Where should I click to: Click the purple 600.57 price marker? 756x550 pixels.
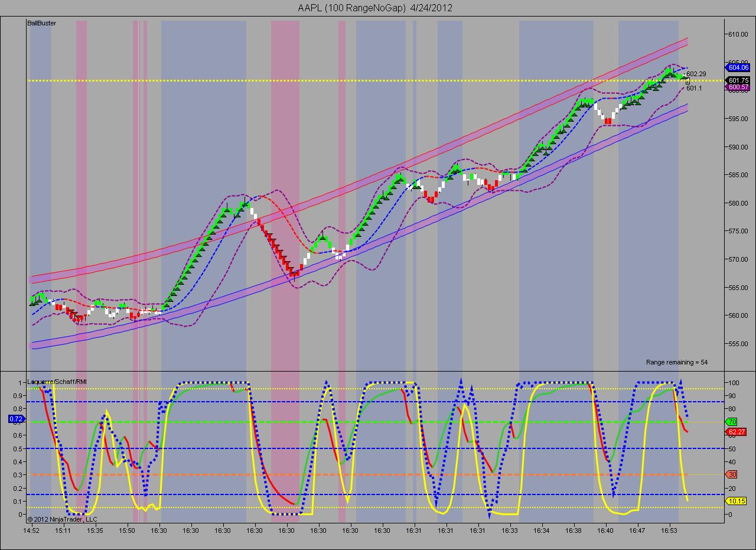(739, 87)
